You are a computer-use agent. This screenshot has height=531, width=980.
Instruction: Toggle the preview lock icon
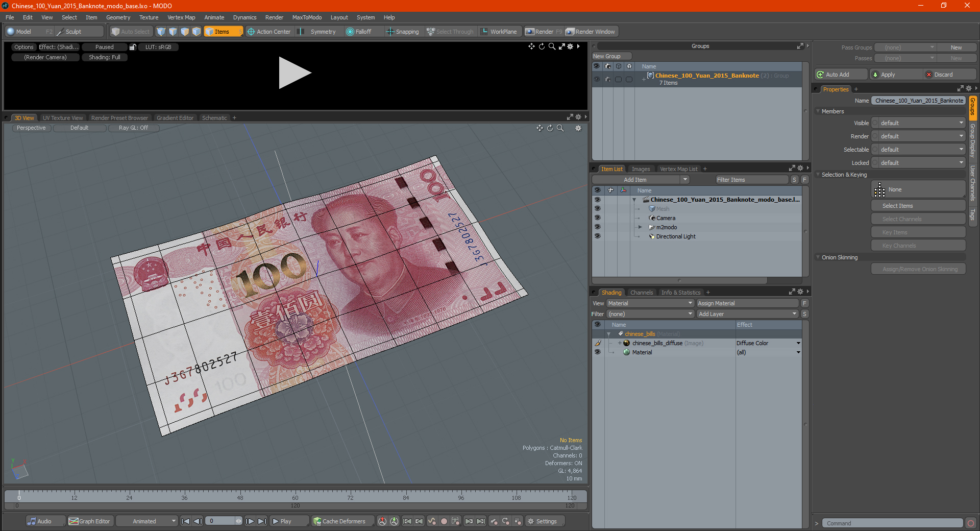(x=133, y=47)
